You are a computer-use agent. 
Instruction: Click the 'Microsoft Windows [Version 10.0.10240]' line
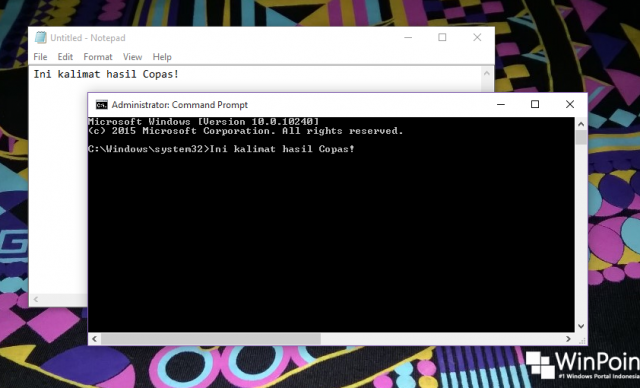203,122
